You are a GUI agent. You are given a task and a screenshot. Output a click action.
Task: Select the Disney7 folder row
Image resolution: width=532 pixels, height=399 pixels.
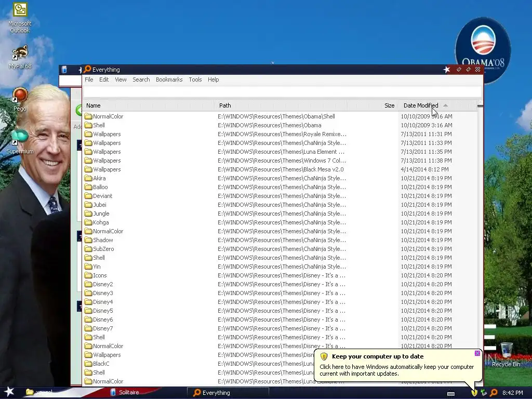[280, 328]
